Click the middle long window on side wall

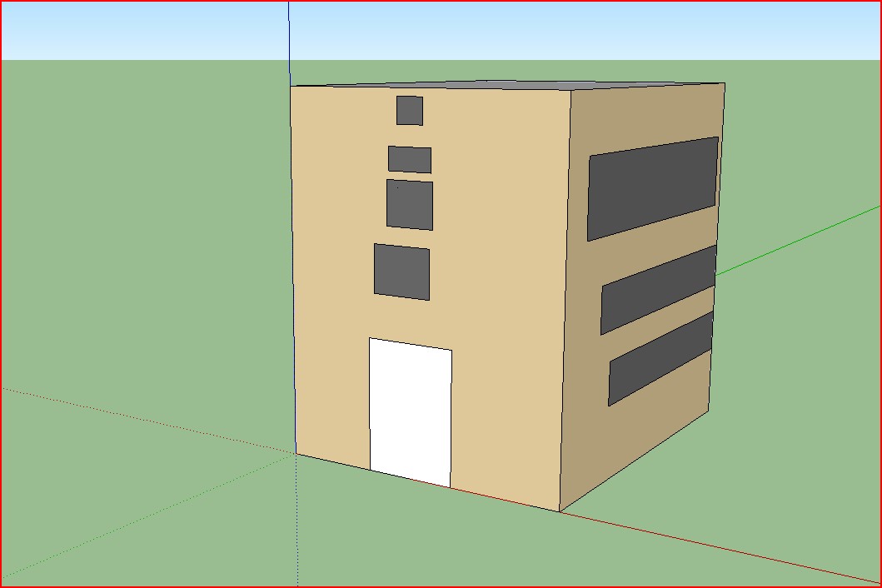point(658,290)
